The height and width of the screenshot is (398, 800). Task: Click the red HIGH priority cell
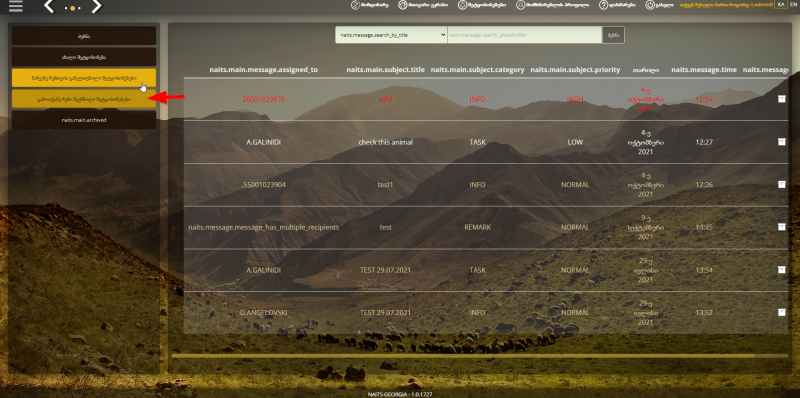pos(575,99)
